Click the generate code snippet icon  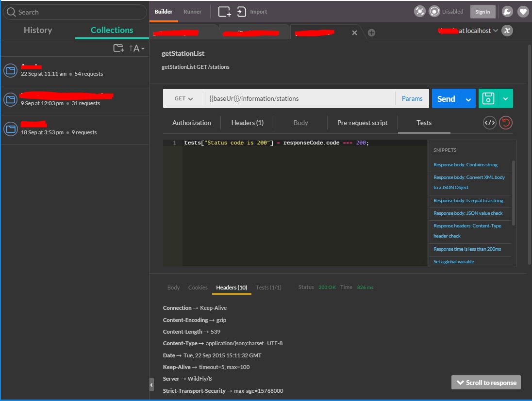[x=489, y=123]
